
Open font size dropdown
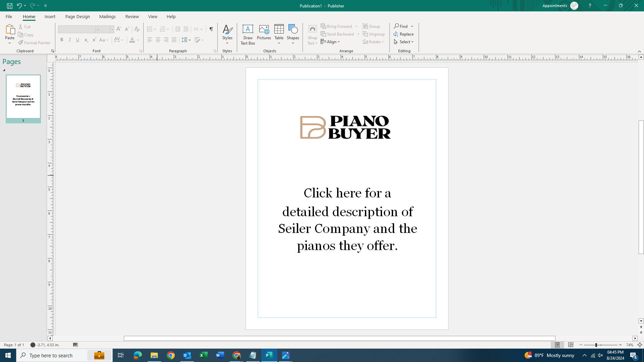(112, 29)
